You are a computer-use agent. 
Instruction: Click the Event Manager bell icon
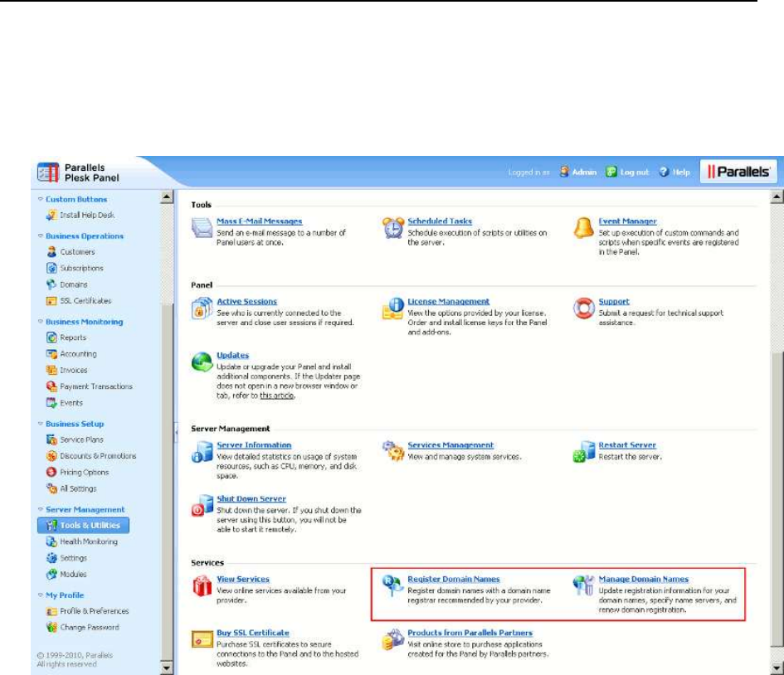583,228
